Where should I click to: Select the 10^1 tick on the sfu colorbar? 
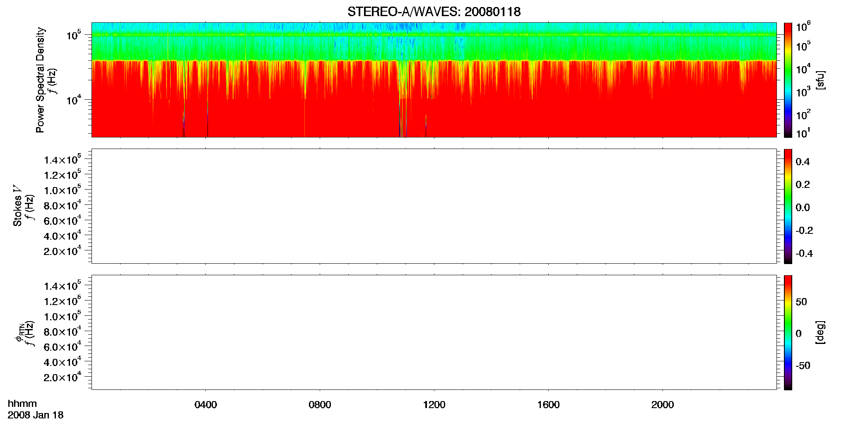[803, 133]
